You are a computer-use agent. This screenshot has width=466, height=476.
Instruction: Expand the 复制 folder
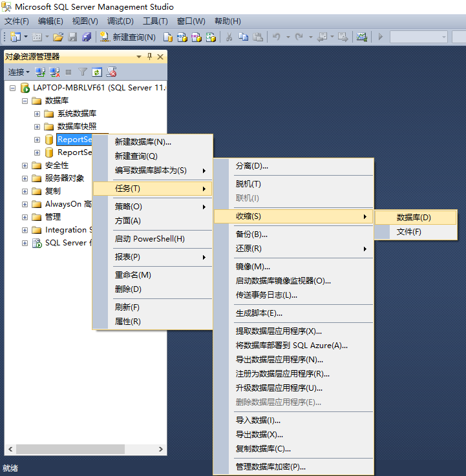click(x=25, y=192)
